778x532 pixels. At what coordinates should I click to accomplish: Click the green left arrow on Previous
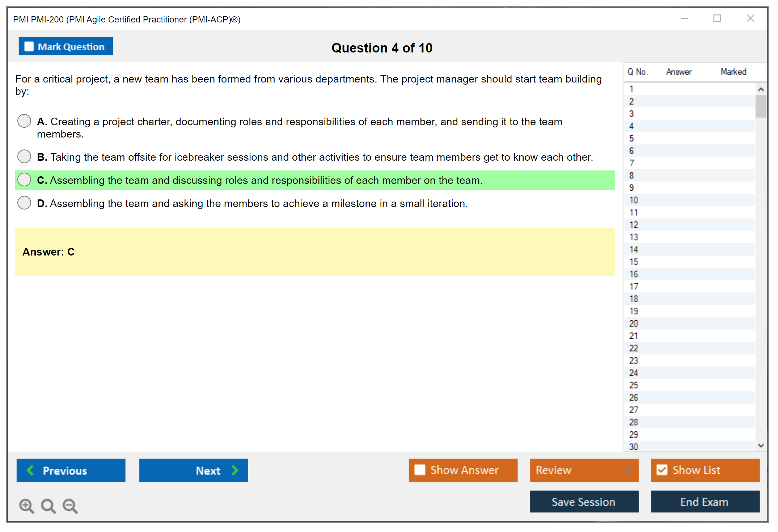tap(30, 470)
